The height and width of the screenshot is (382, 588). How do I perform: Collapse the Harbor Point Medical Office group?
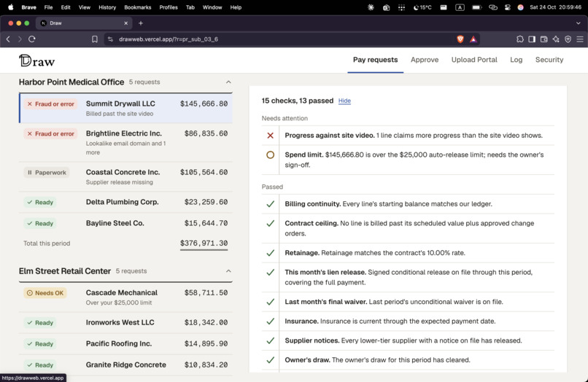[228, 82]
